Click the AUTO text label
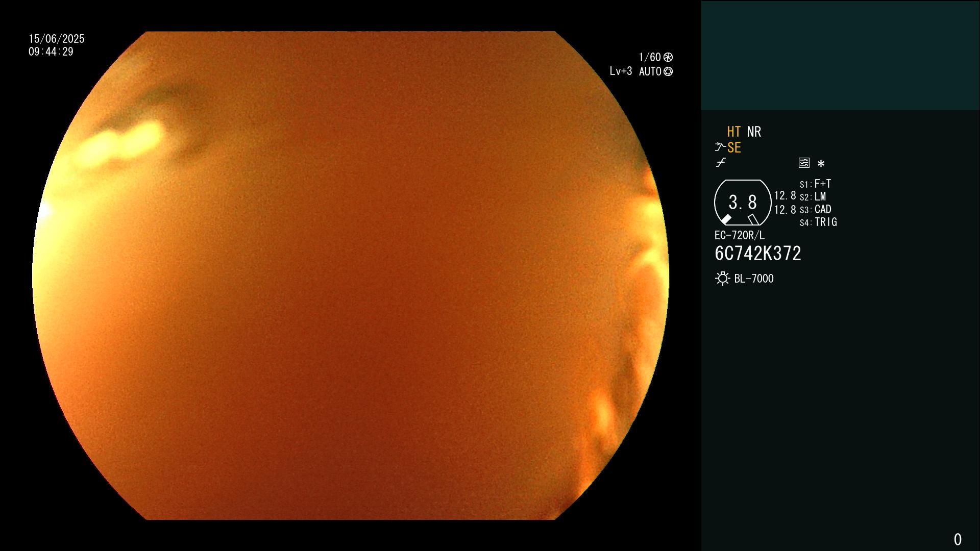The height and width of the screenshot is (551, 980). tap(650, 71)
